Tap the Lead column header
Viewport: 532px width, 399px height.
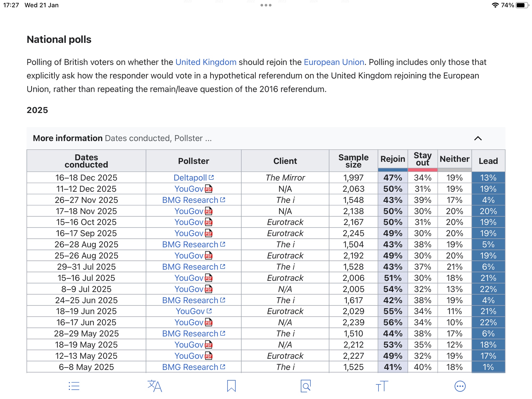click(x=488, y=161)
